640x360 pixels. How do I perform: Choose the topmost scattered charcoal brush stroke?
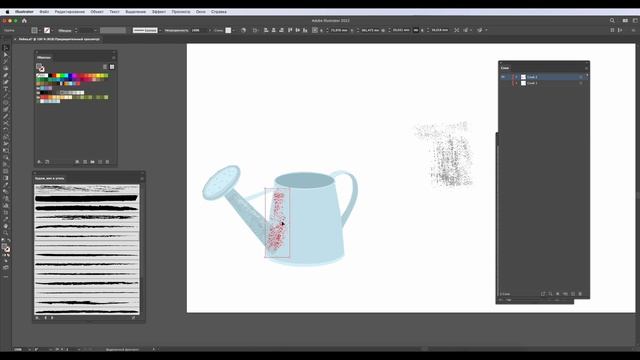(x=87, y=189)
